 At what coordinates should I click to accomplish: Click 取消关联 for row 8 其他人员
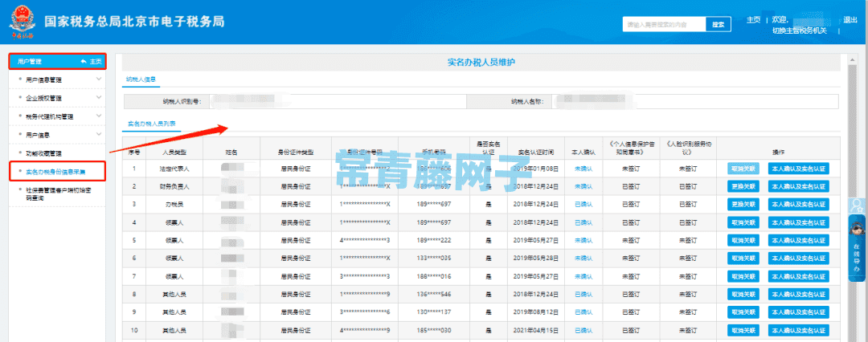[743, 295]
